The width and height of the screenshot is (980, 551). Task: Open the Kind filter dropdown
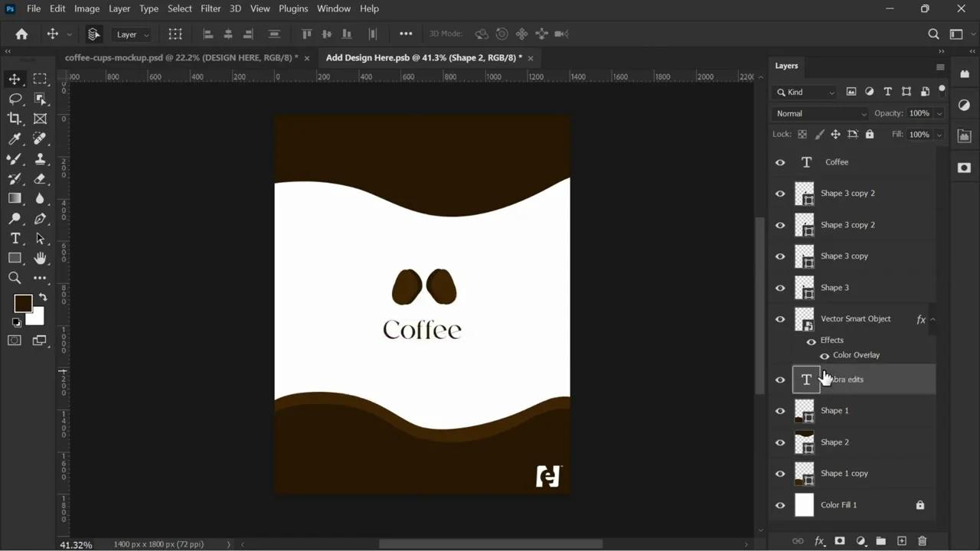click(806, 92)
